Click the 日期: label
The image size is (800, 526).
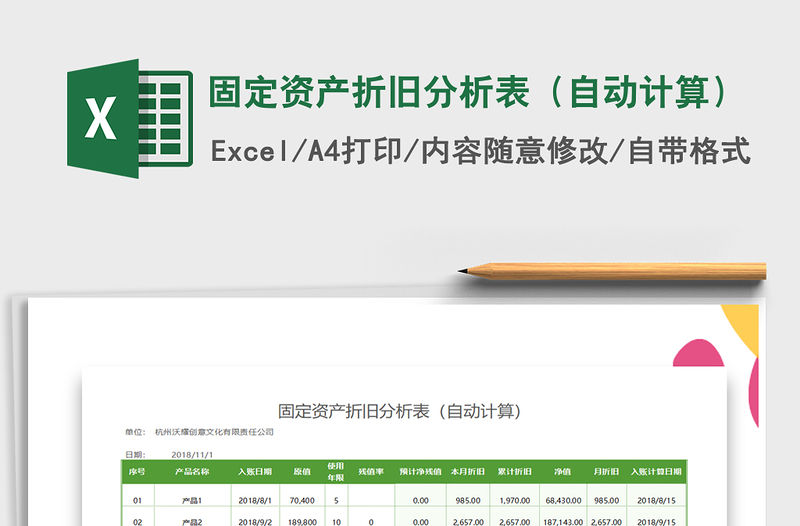pyautogui.click(x=135, y=454)
